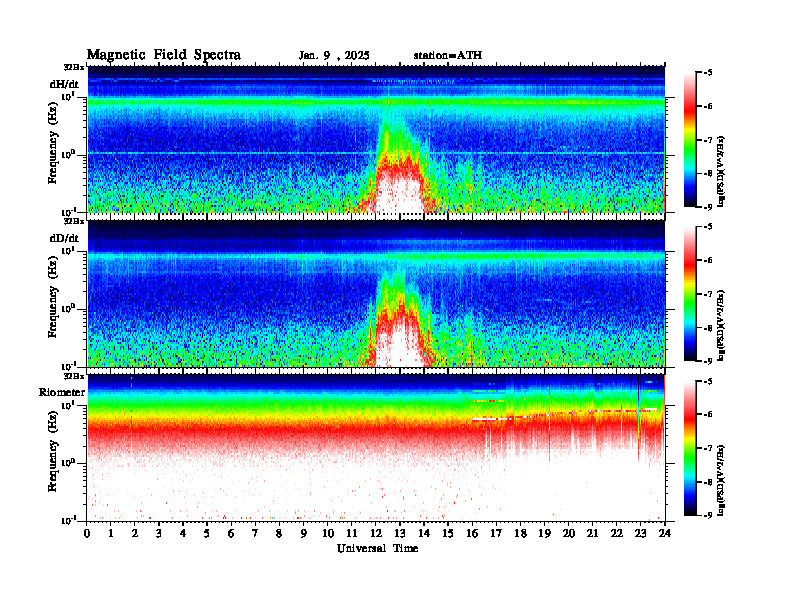Click hour tick label '7' on time axis

(x=256, y=534)
